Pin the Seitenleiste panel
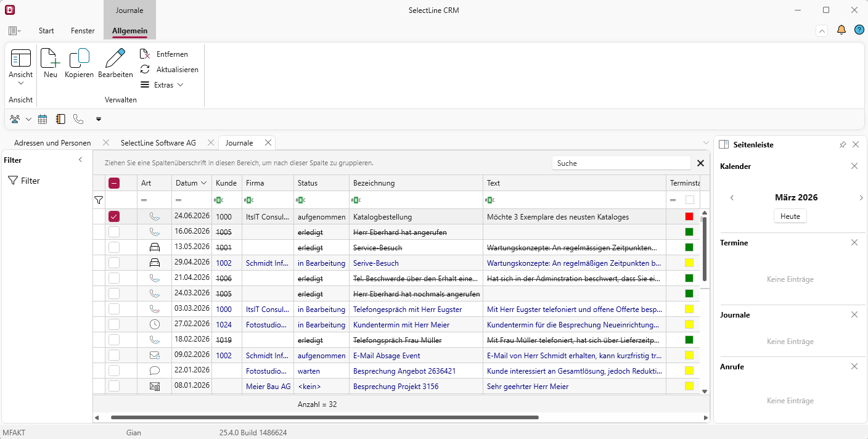Viewport: 868px width, 439px height. (843, 144)
